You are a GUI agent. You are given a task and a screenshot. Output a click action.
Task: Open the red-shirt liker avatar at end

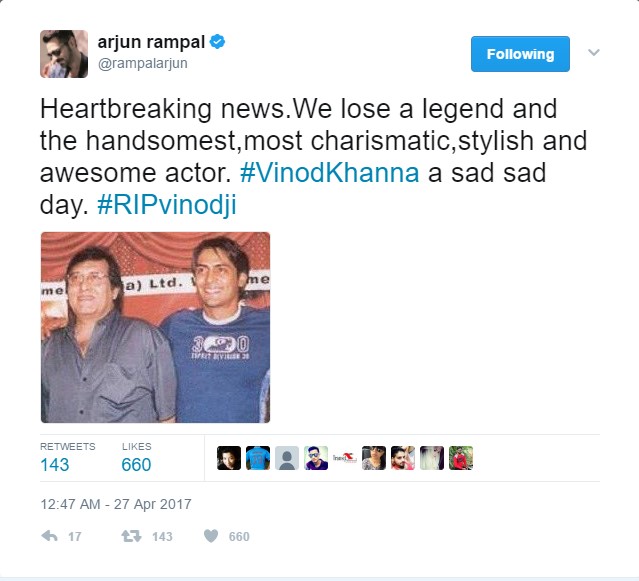(461, 458)
